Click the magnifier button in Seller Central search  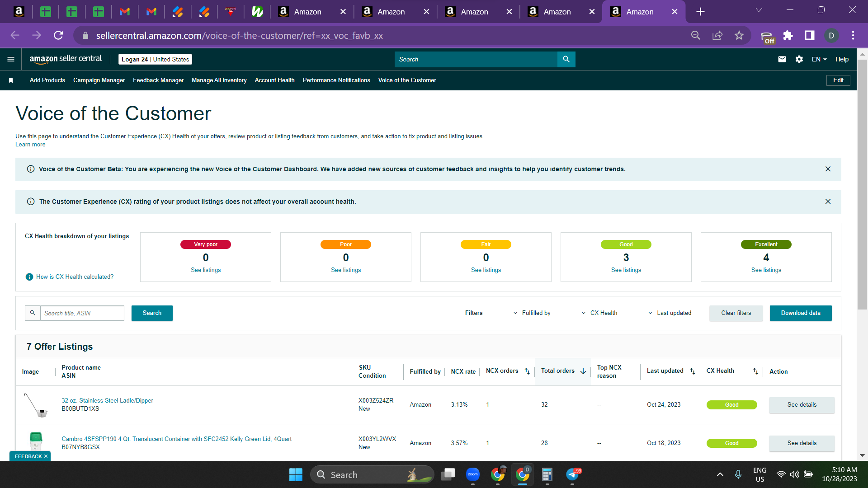tap(566, 59)
